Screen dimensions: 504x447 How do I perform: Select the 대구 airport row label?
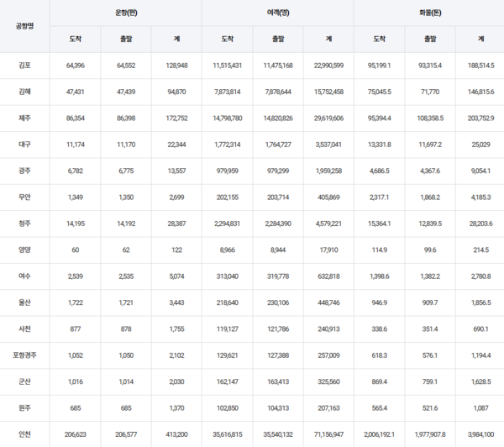pyautogui.click(x=24, y=145)
